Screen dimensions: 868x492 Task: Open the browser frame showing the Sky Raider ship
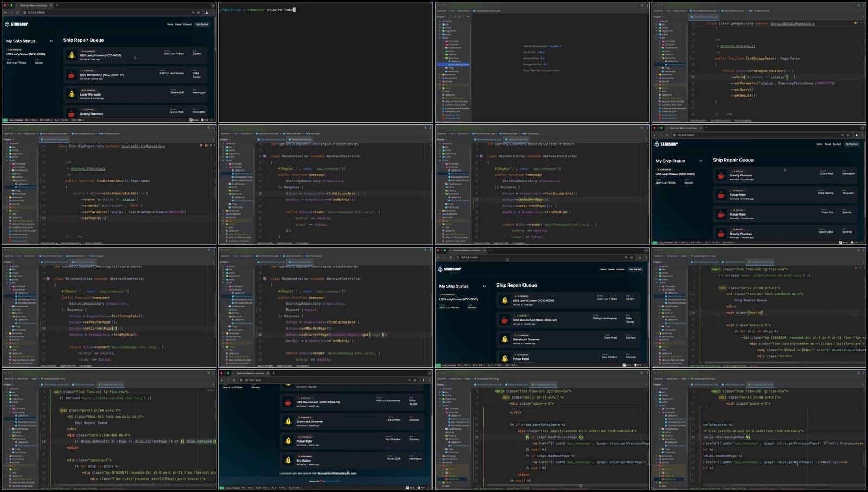click(325, 430)
